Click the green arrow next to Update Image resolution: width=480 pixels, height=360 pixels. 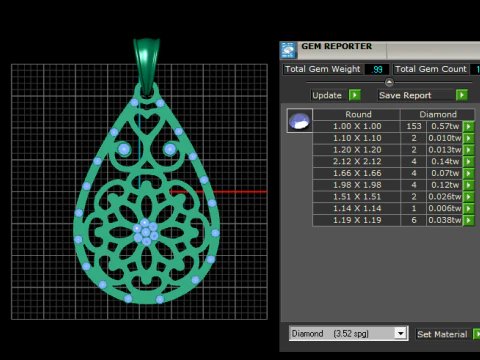[355, 95]
